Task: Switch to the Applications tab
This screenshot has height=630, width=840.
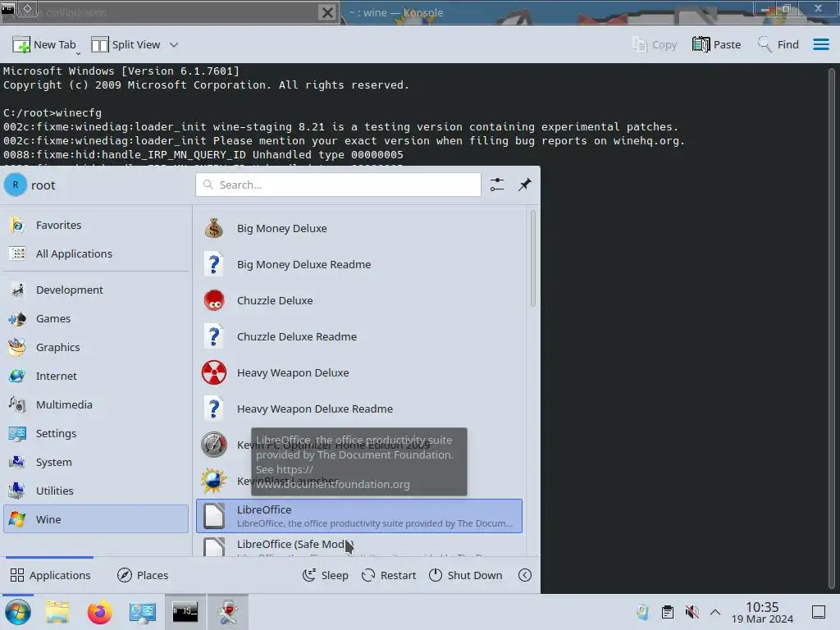Action: 50,575
